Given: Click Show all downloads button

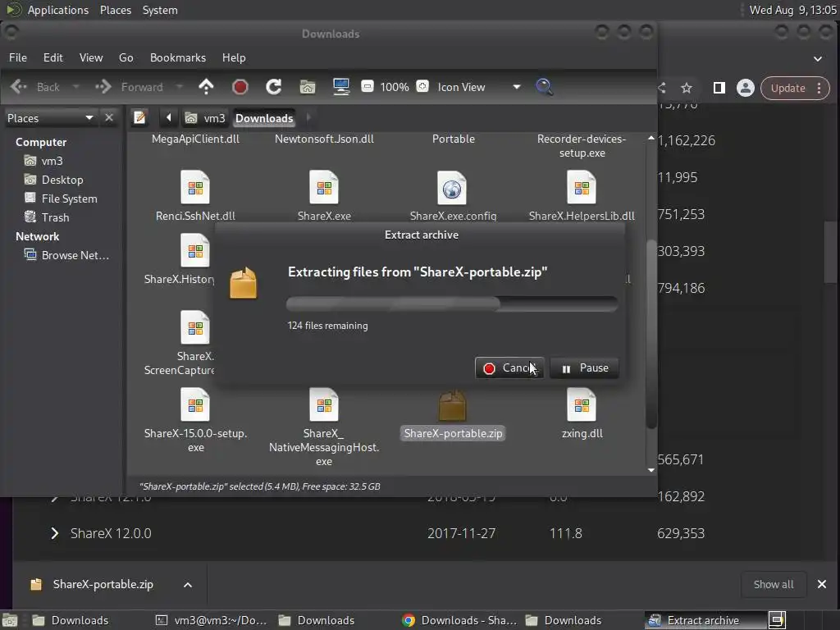Looking at the screenshot, I should pos(774,584).
